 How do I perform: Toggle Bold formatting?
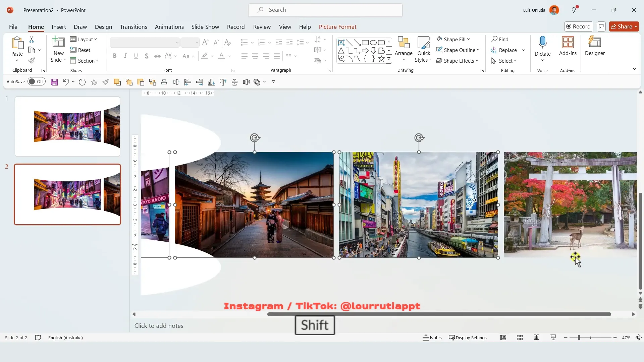tap(115, 56)
